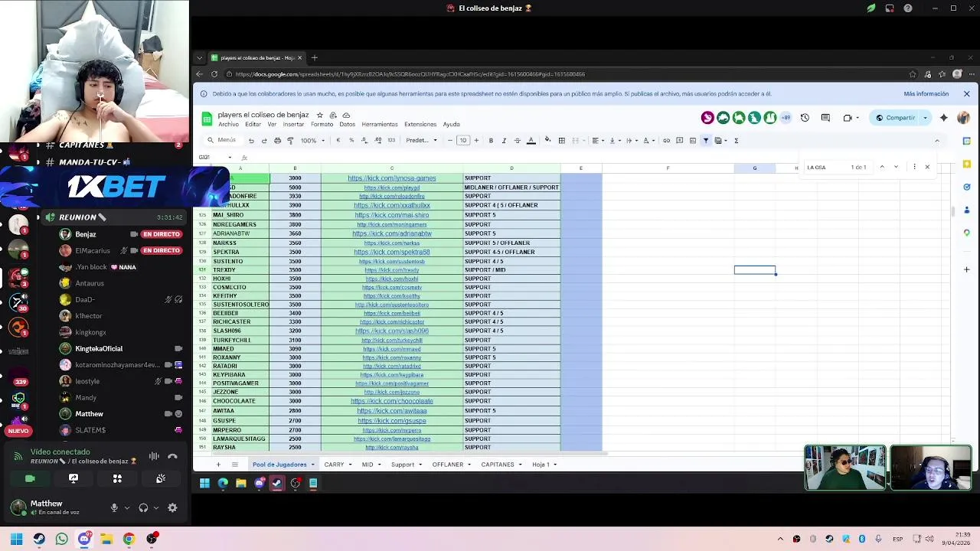The width and height of the screenshot is (980, 551).
Task: Insert a link using toolbar icon
Action: pos(666,141)
